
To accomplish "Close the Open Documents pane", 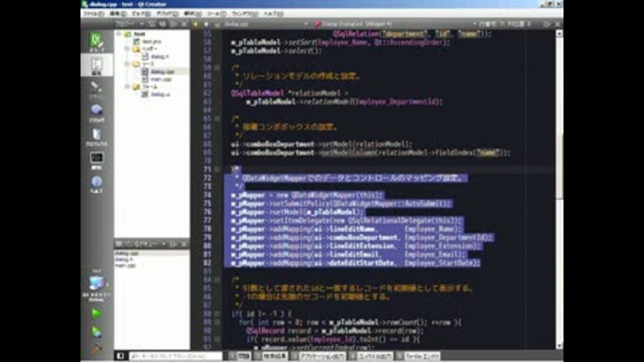I will pos(184,244).
